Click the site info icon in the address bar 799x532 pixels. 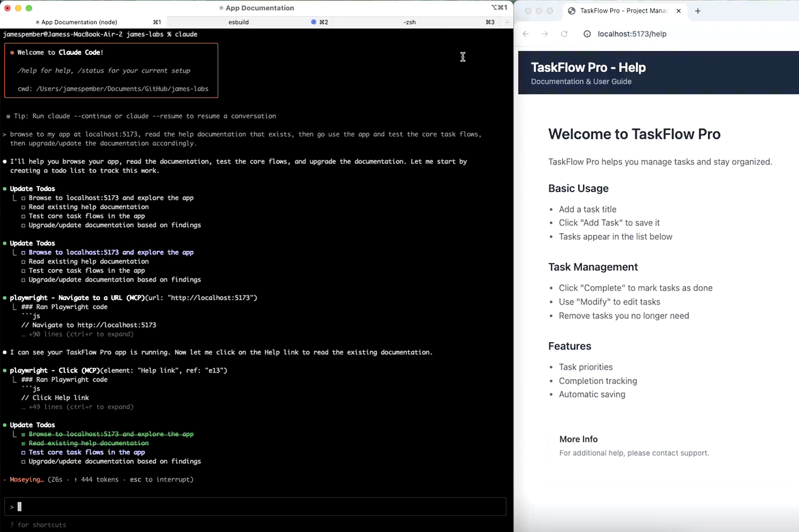(587, 34)
